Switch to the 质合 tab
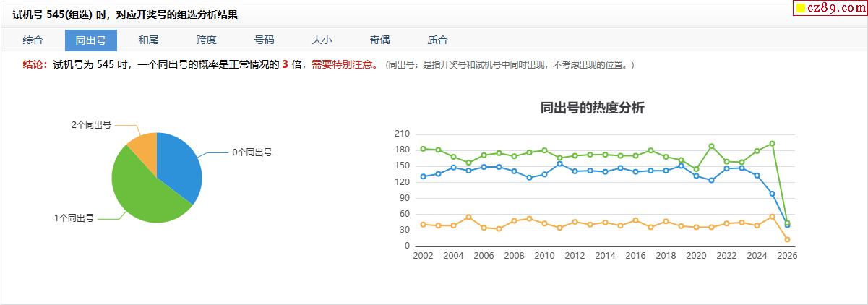This screenshot has width=868, height=305. [x=437, y=40]
